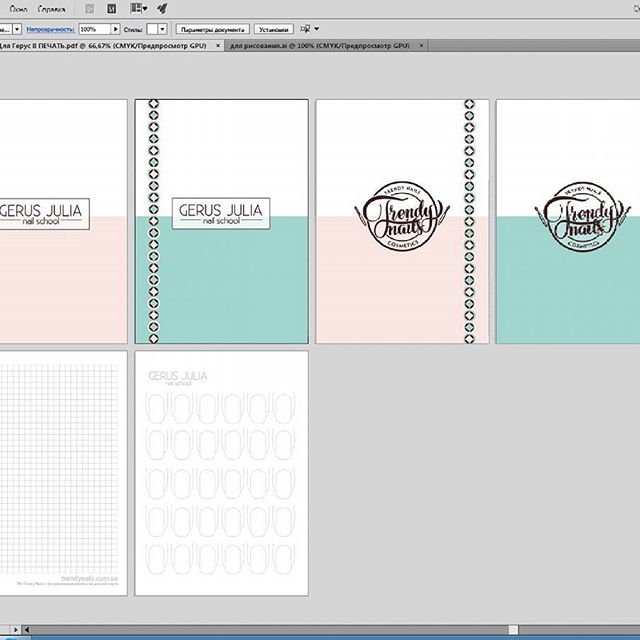Expand the style swatch dropdown arrow
The width and height of the screenshot is (640, 640).
[x=162, y=29]
